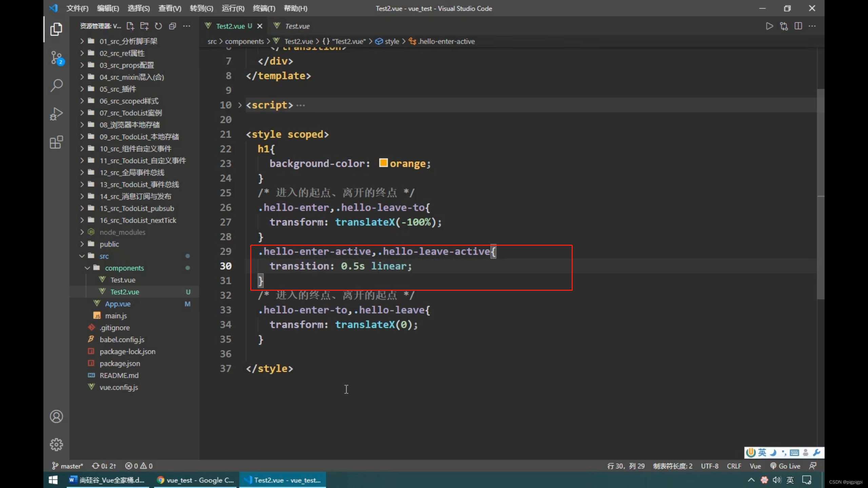Select language mode Vue in status bar
Viewport: 868px width, 488px height.
click(x=755, y=466)
